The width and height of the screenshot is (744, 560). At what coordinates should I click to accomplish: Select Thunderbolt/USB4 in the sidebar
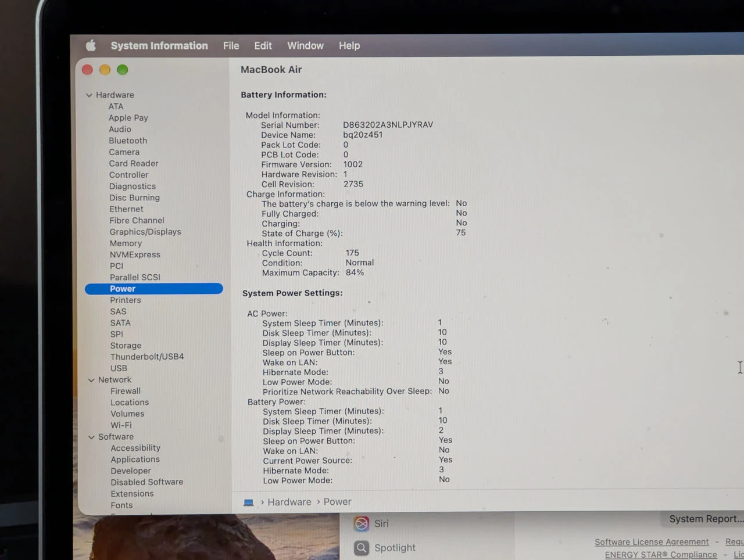click(x=147, y=357)
